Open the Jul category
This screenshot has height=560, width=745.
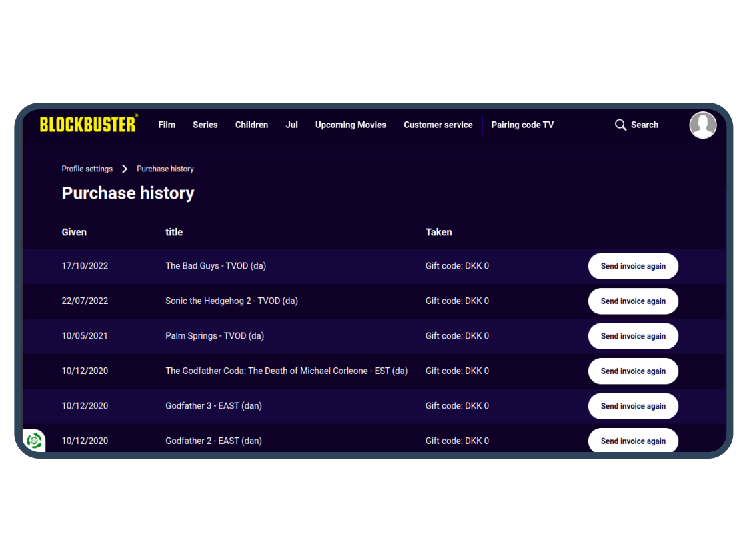coord(291,125)
